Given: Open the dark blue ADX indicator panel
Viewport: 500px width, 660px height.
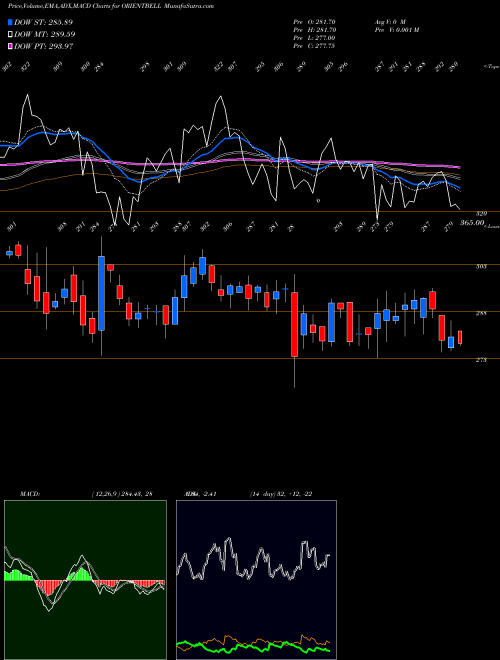Looking at the screenshot, I should 256,580.
